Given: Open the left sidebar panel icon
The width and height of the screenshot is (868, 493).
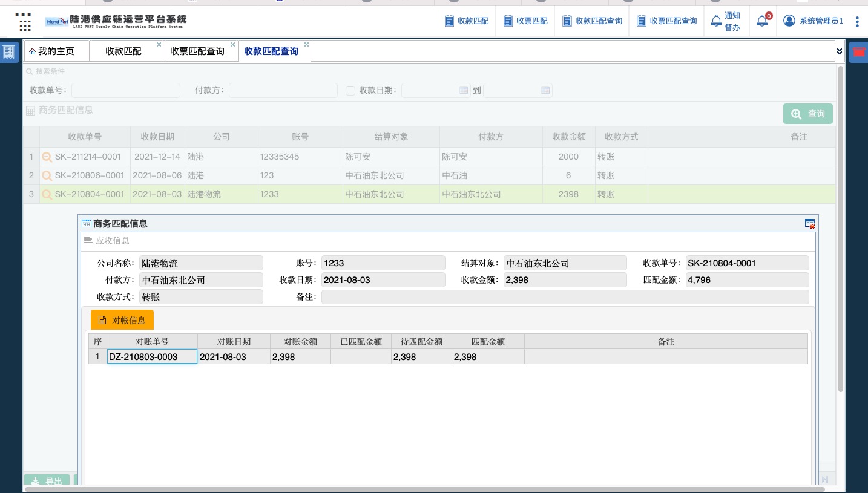Looking at the screenshot, I should point(9,52).
